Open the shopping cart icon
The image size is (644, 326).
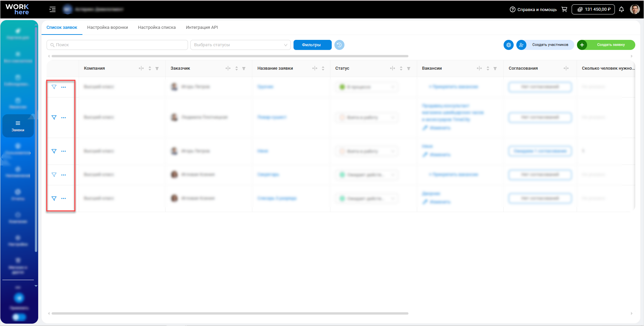point(564,9)
